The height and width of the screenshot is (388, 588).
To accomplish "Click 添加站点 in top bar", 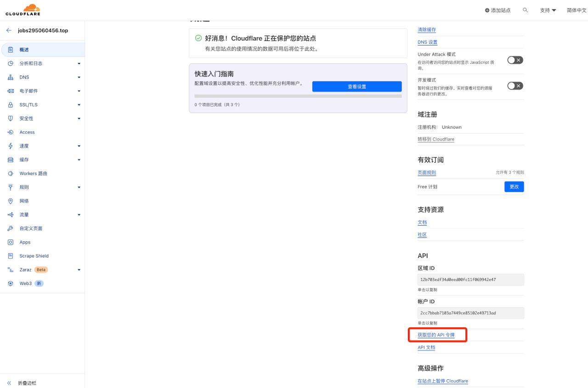I will [x=498, y=10].
